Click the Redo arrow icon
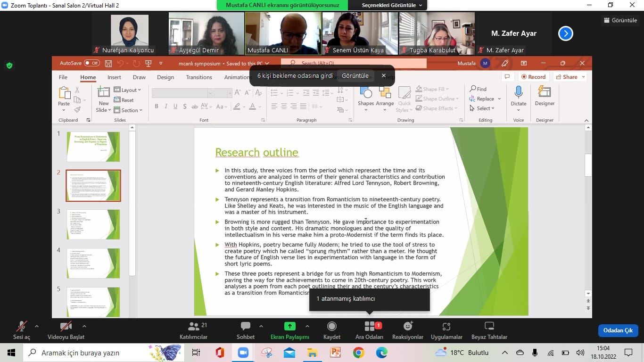 pyautogui.click(x=136, y=63)
